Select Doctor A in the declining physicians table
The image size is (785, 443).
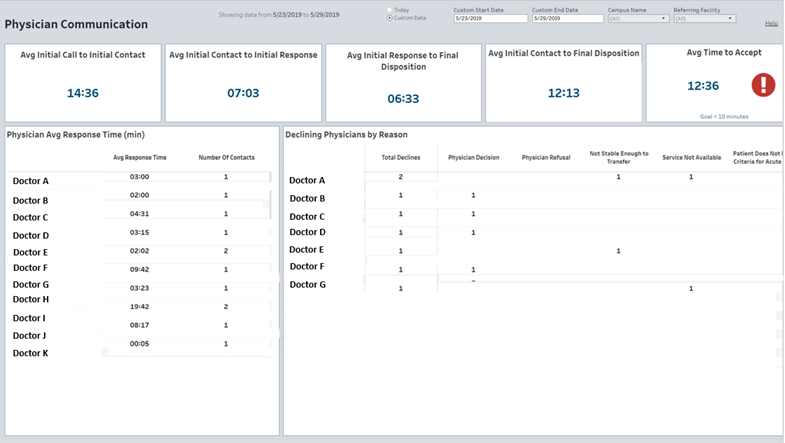tap(307, 180)
